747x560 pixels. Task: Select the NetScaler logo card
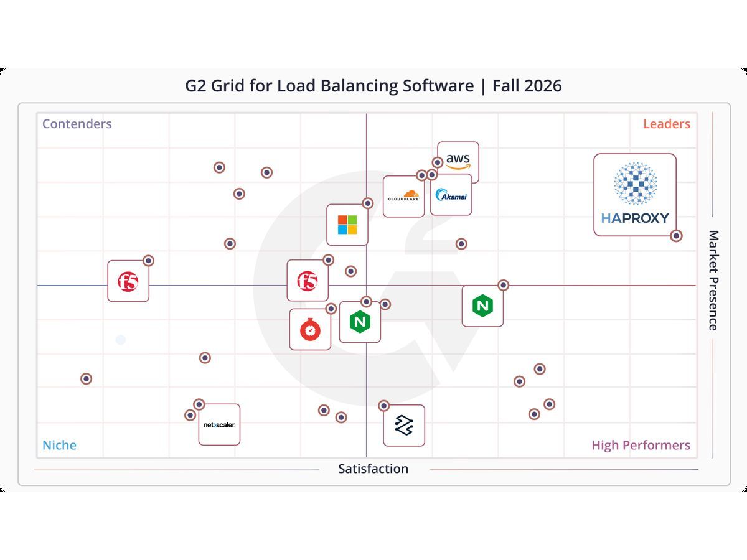[219, 424]
